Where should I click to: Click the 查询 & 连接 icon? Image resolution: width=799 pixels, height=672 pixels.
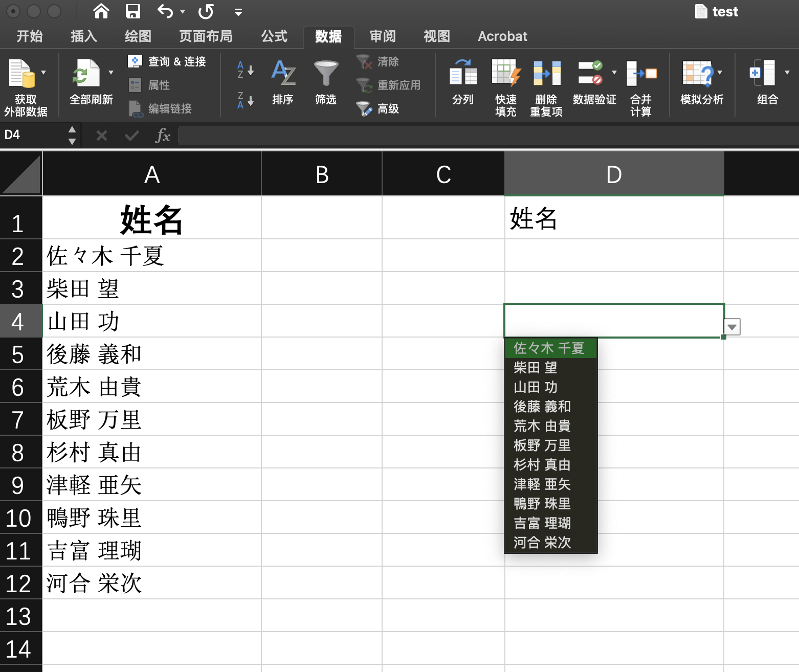click(x=168, y=61)
